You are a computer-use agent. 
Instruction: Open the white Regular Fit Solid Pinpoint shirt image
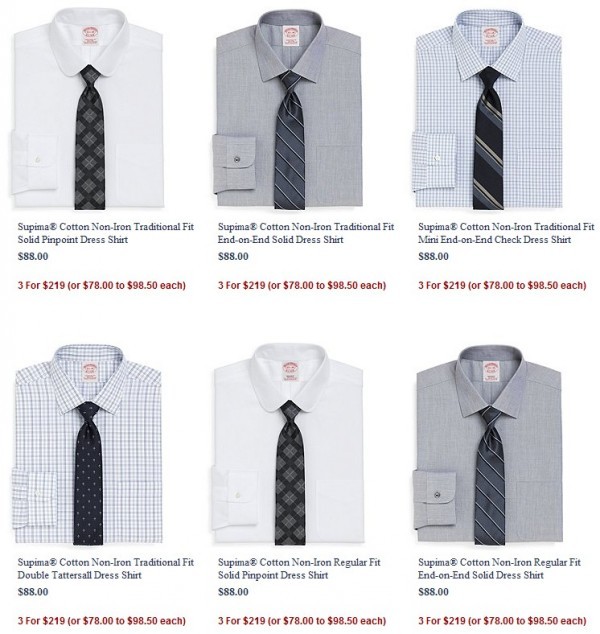288,444
